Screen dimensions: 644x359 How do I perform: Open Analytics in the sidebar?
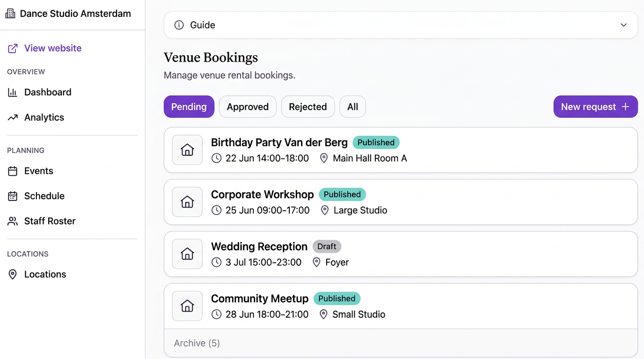(x=44, y=117)
